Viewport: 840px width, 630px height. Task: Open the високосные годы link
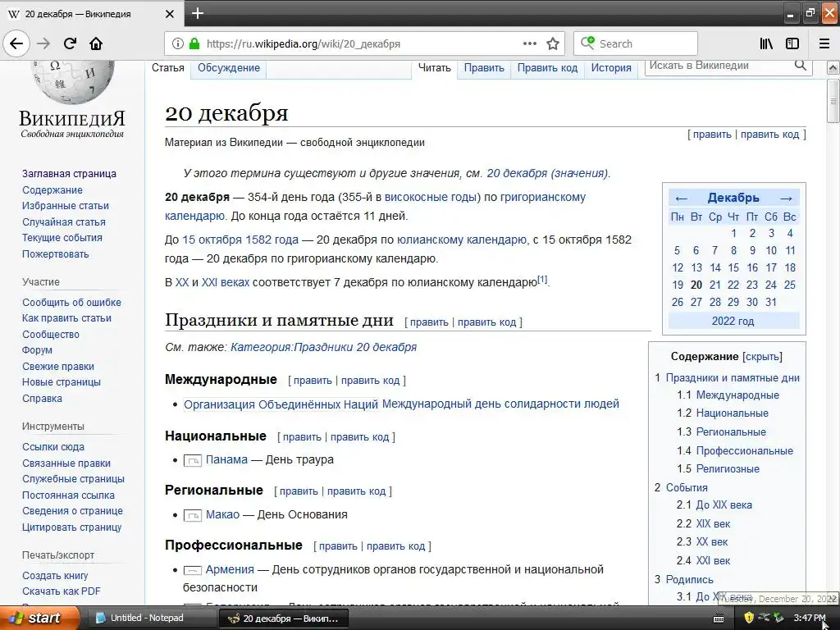431,197
